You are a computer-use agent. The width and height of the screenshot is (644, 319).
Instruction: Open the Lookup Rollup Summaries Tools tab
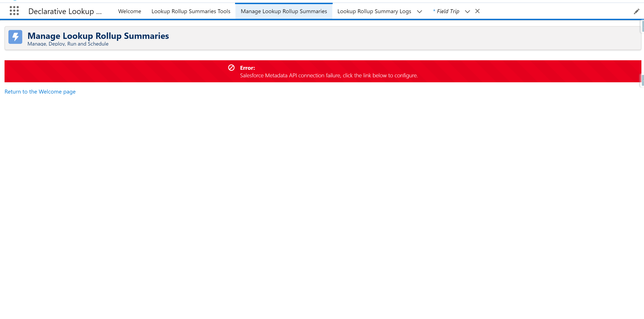point(191,11)
